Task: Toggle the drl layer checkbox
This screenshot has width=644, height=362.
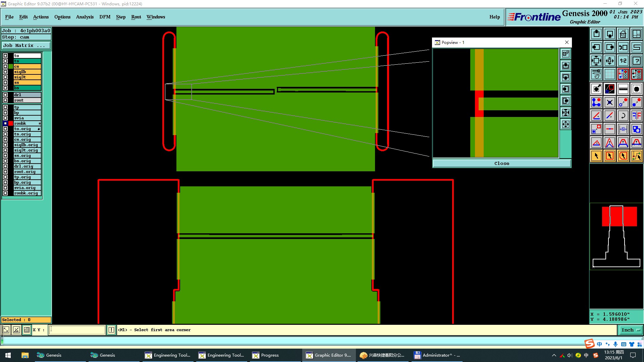Action: (5, 95)
